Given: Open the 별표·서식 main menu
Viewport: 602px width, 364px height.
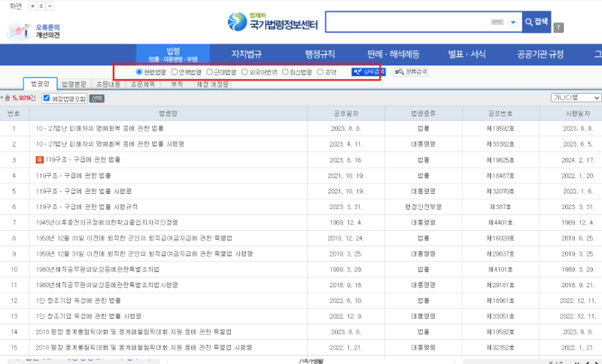Looking at the screenshot, I should point(467,54).
